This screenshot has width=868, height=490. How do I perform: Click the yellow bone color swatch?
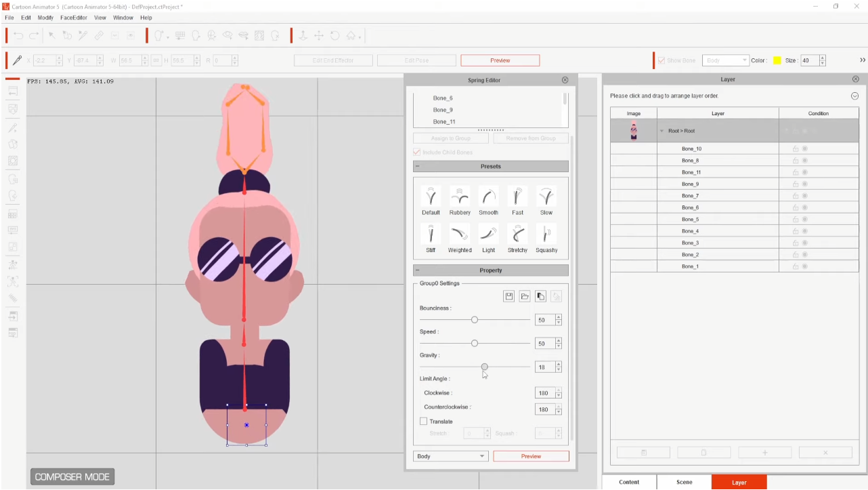pos(777,60)
